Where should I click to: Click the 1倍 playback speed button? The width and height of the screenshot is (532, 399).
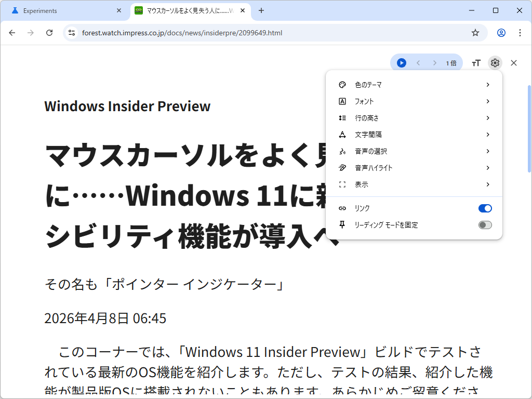(x=451, y=63)
